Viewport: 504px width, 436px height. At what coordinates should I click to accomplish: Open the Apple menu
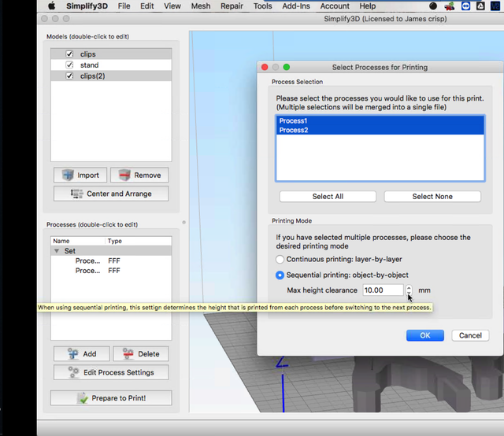(x=52, y=6)
